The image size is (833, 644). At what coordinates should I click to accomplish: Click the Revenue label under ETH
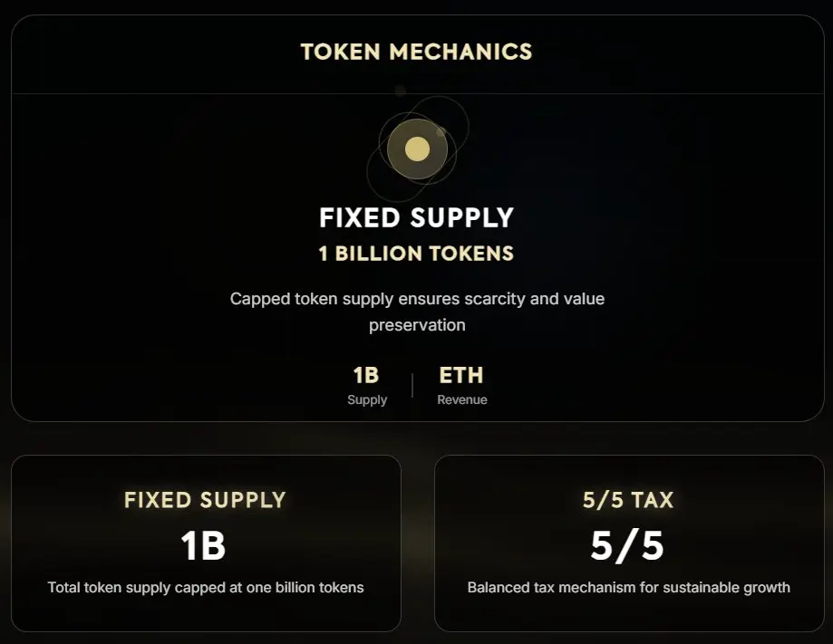pyautogui.click(x=462, y=399)
